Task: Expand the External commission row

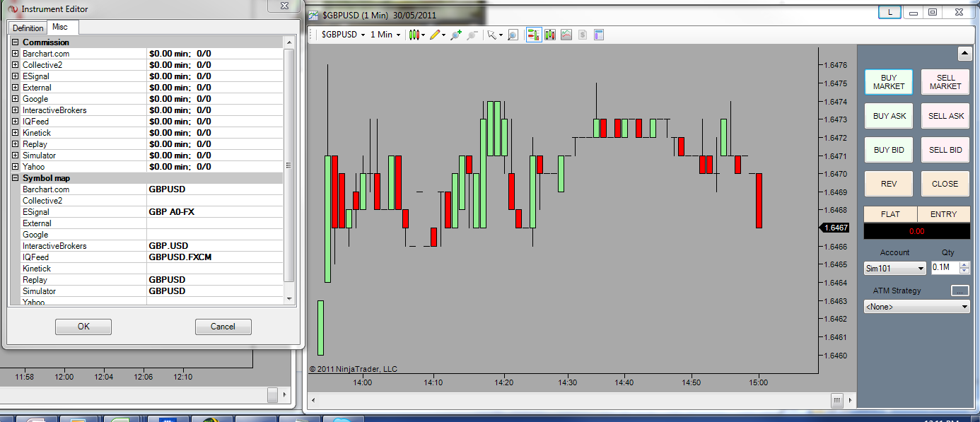Action: (x=15, y=88)
